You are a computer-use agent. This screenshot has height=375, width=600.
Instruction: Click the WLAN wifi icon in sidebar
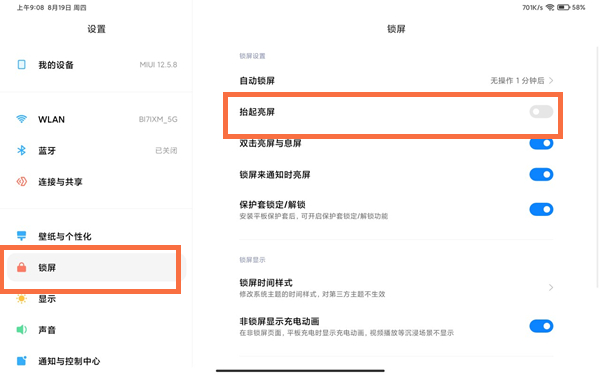coord(21,119)
